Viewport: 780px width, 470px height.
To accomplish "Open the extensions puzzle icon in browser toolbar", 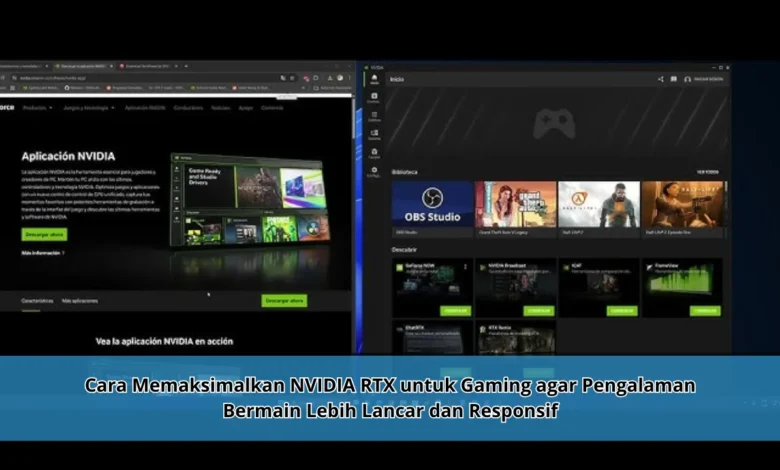I will point(316,78).
